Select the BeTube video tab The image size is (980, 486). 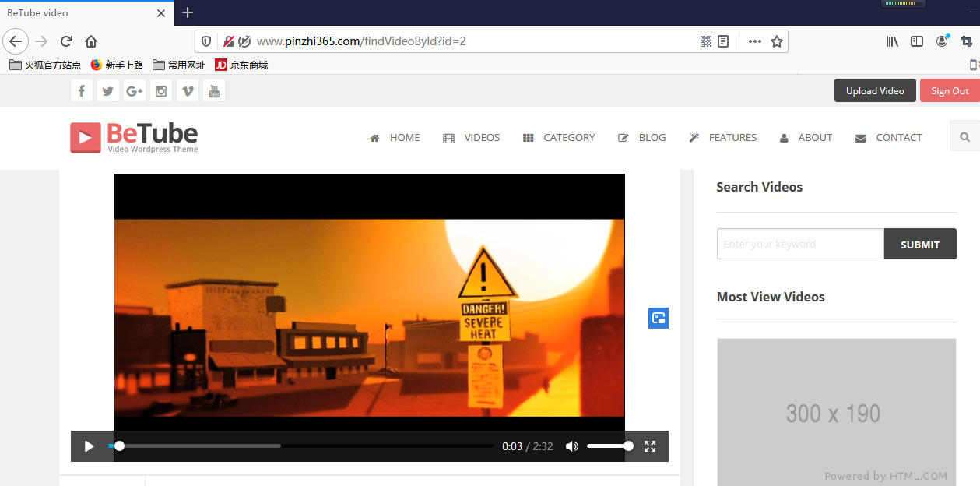point(86,13)
